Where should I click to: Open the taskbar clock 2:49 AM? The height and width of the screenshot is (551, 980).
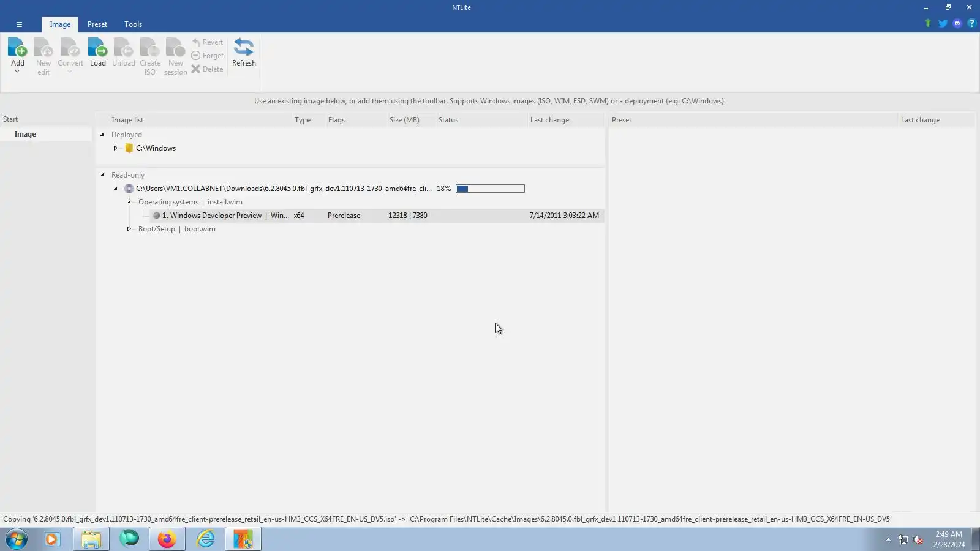point(949,539)
